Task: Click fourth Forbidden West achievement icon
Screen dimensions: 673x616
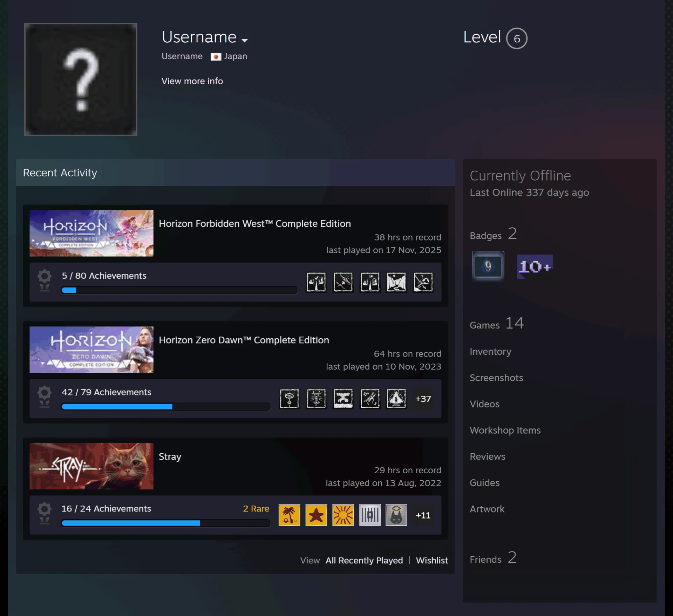Action: tap(396, 282)
